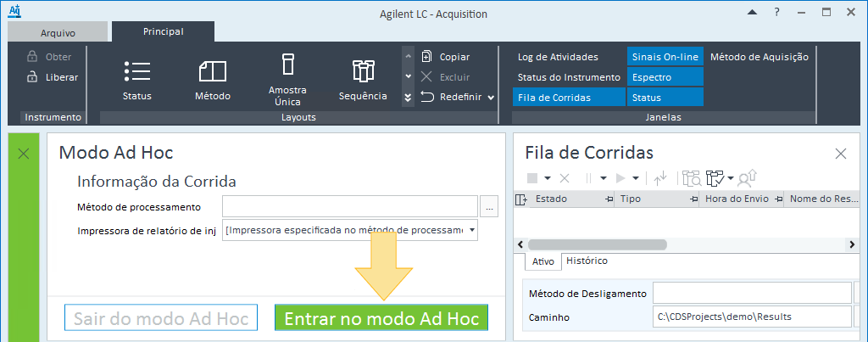Toggle the Fila de Corridas window
This screenshot has width=868, height=342.
click(x=569, y=97)
